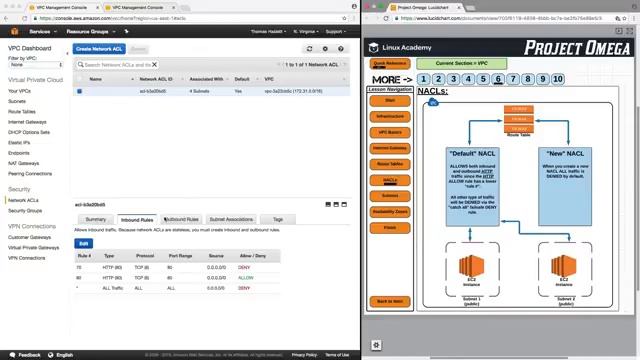The width and height of the screenshot is (640, 360).
Task: Open Internet Gateways in sidebar
Action: pyautogui.click(x=27, y=122)
